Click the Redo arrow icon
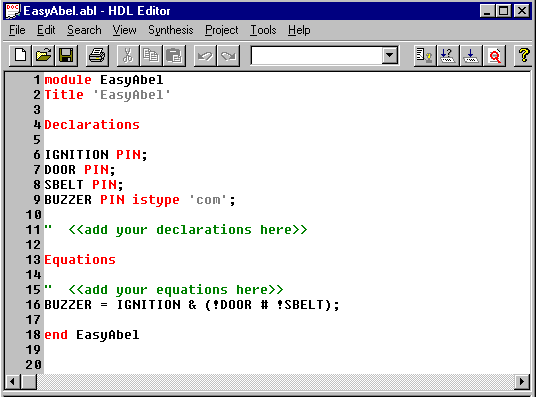The width and height of the screenshot is (536, 397). [x=228, y=56]
